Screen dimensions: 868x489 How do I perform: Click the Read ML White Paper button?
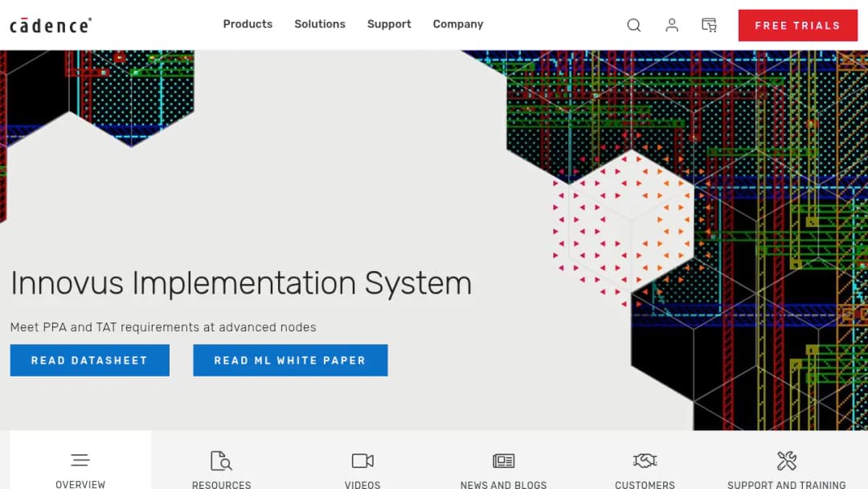(290, 360)
